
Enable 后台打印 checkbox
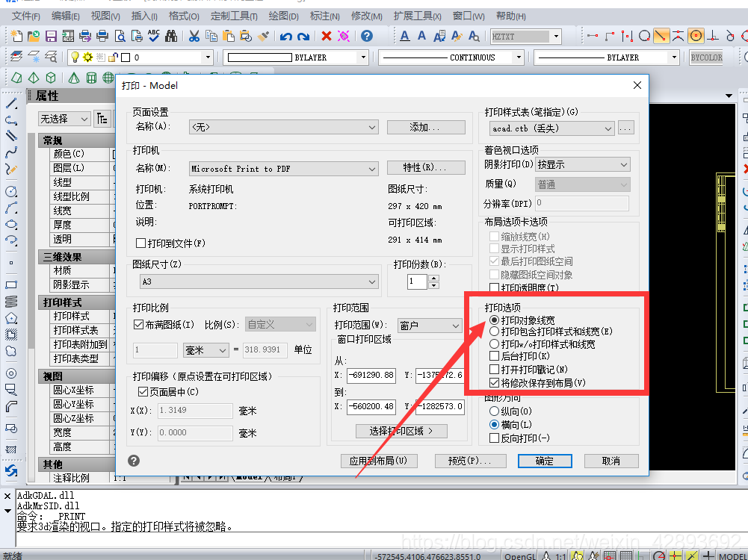coord(494,356)
